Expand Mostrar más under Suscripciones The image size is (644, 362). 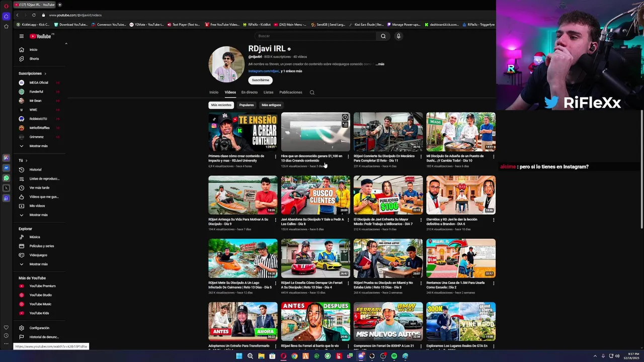(x=38, y=146)
